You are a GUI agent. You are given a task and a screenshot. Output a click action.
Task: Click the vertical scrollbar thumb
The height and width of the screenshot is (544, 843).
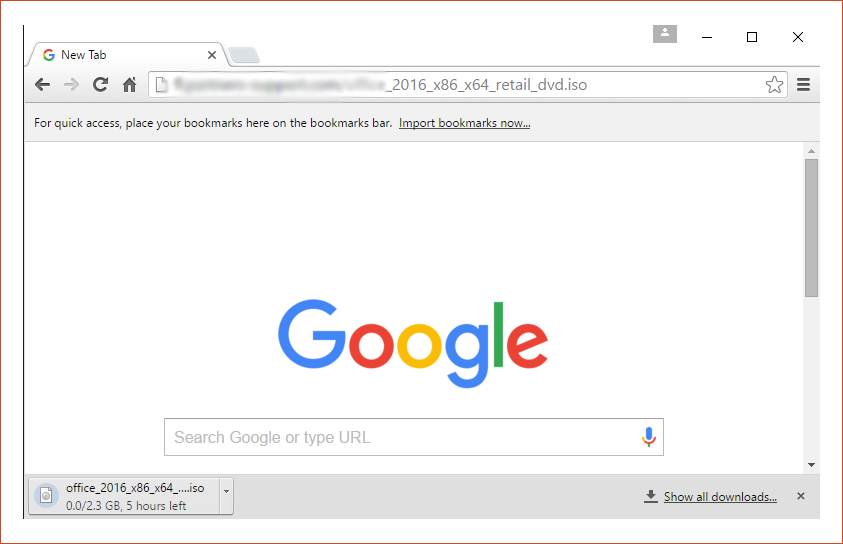pyautogui.click(x=811, y=227)
